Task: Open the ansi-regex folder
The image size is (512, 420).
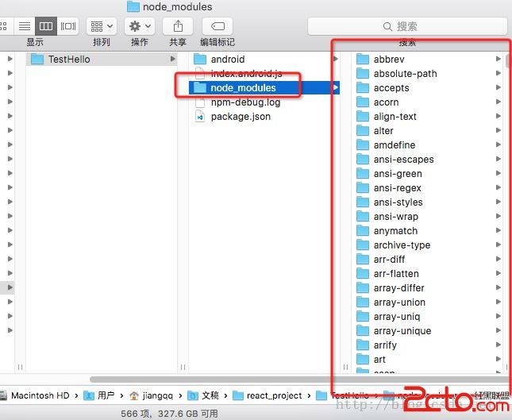Action: click(429, 188)
